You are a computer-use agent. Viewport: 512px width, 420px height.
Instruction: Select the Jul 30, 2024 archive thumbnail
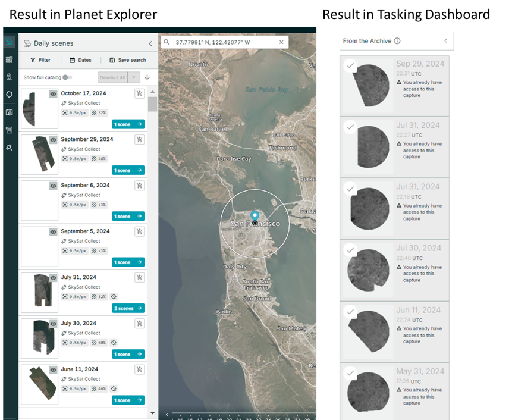click(367, 270)
